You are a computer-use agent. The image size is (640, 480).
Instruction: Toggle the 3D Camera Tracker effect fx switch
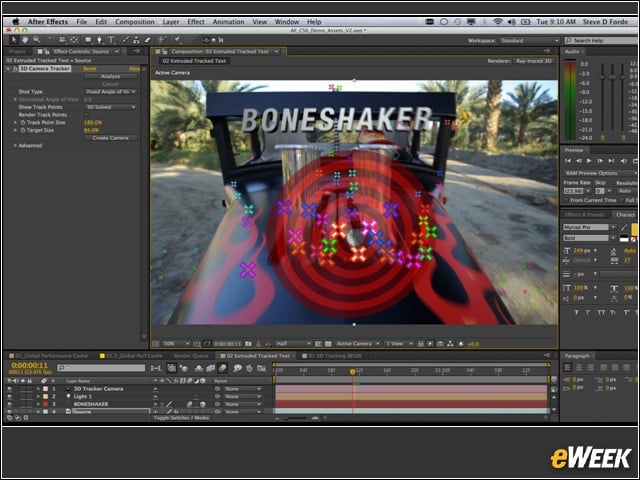(x=15, y=69)
